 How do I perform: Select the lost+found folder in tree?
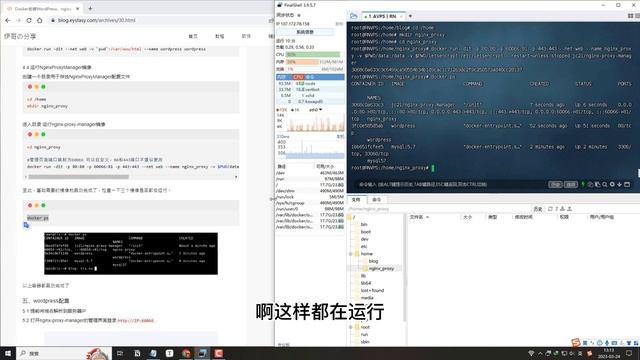372,291
